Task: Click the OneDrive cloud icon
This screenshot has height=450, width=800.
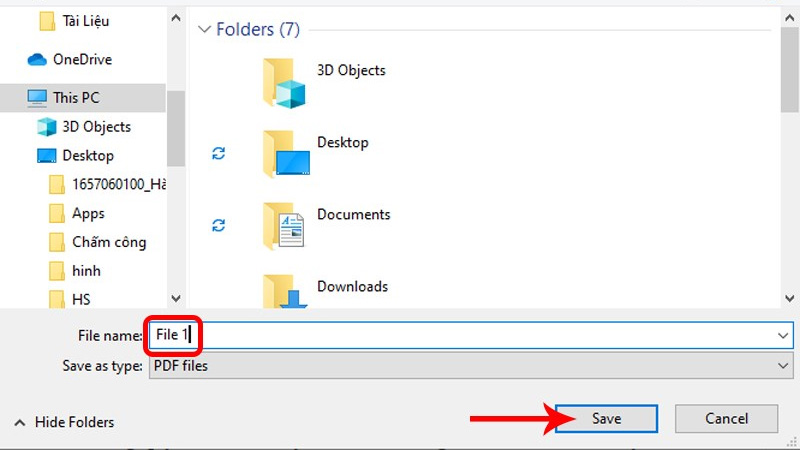Action: click(x=37, y=60)
